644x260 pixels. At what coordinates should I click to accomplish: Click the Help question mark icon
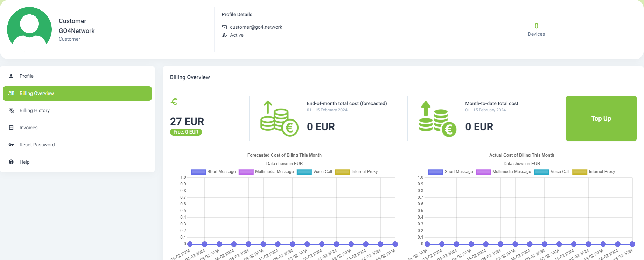click(11, 162)
